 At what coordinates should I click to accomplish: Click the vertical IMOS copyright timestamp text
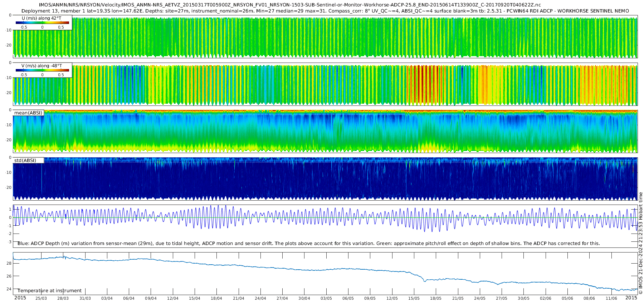640,243
